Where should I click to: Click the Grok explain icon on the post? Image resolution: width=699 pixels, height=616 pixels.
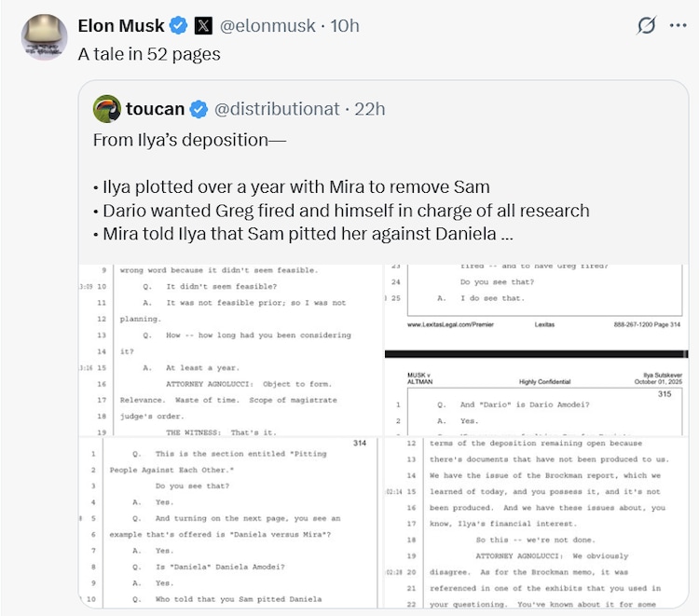pyautogui.click(x=645, y=26)
